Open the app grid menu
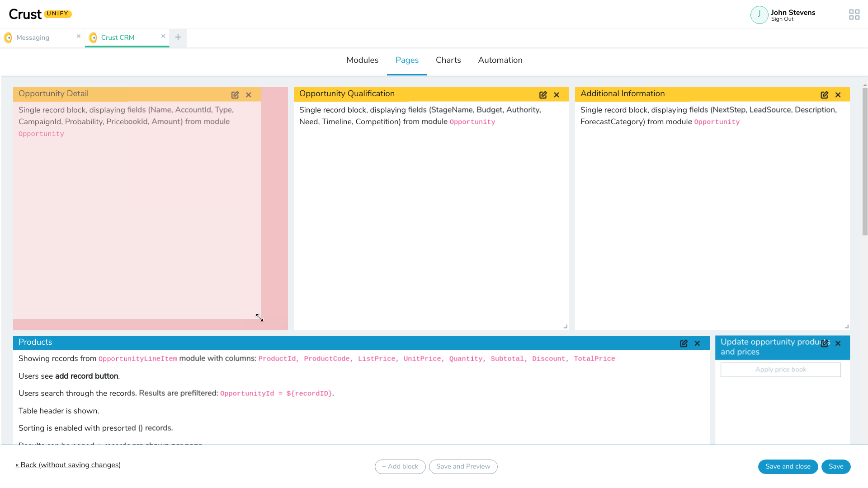Viewport: 868px width, 488px height. 854,15
